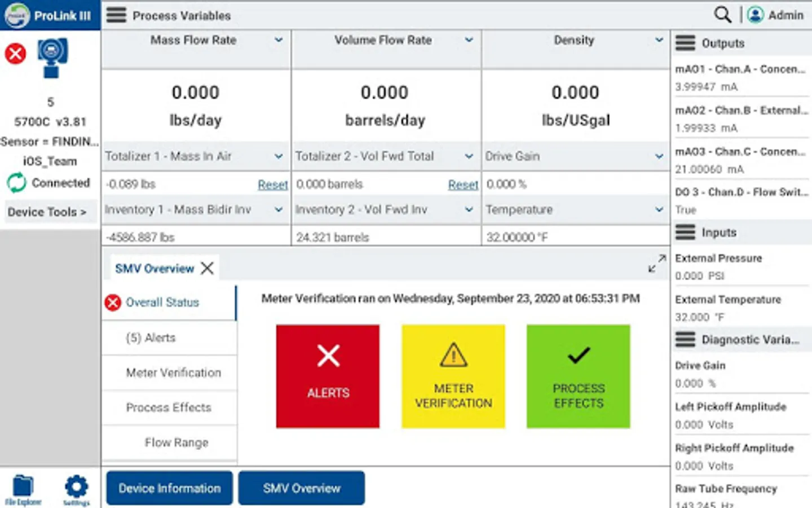Click the 3.99947 mA output value
812x508 pixels.
click(707, 87)
